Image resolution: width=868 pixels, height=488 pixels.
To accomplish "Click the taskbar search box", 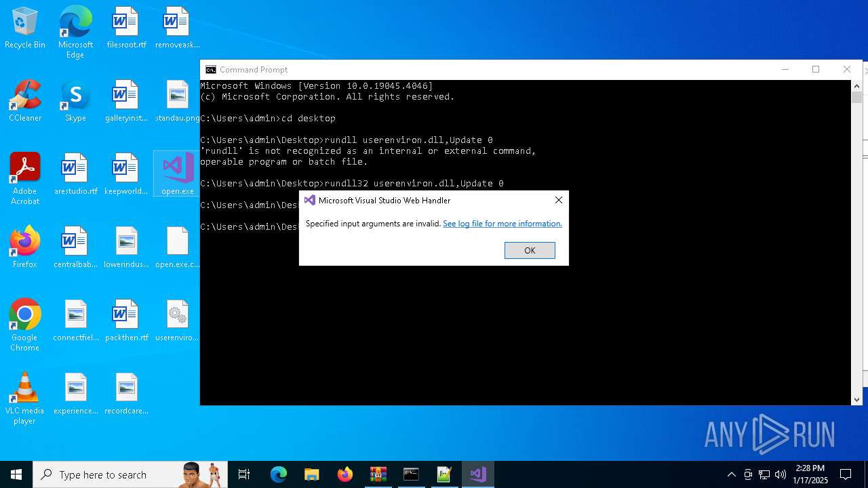I will click(x=130, y=474).
